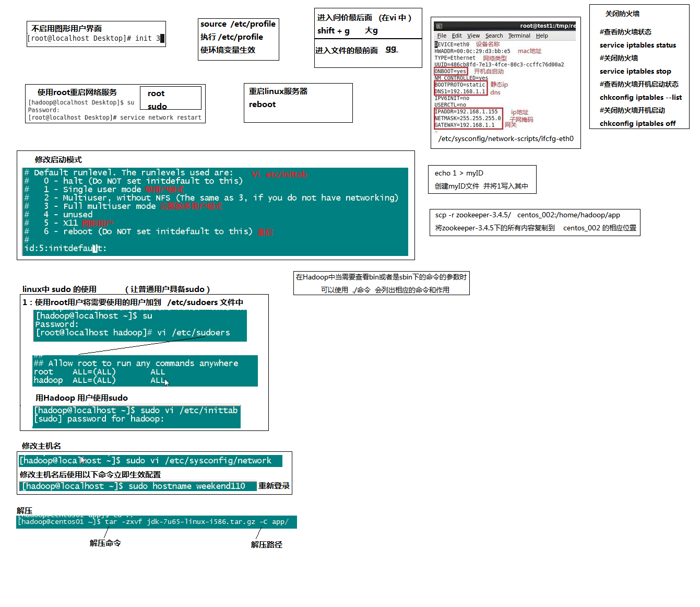Click the '不启用图形用户界面' heading
Viewport: 700px width, 607px height.
(x=66, y=29)
